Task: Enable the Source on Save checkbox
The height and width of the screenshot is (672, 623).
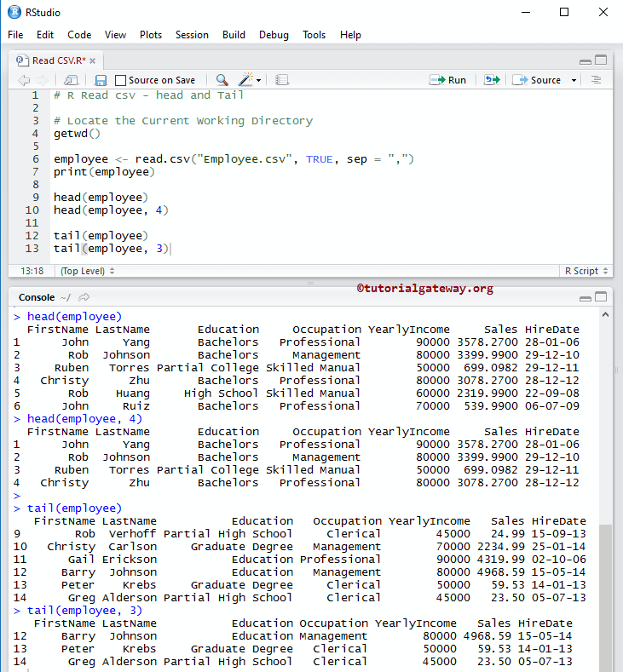Action: pyautogui.click(x=120, y=80)
